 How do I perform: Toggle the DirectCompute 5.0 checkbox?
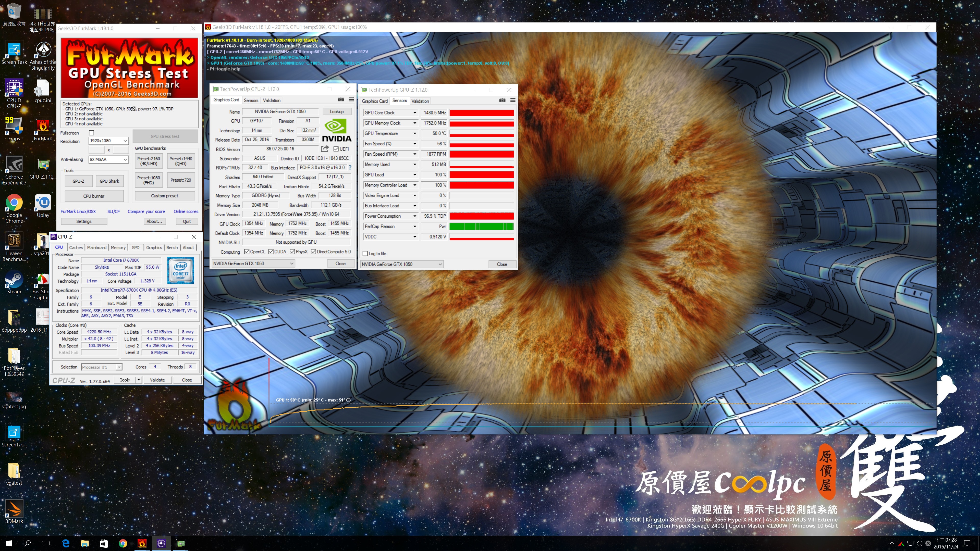coord(313,252)
